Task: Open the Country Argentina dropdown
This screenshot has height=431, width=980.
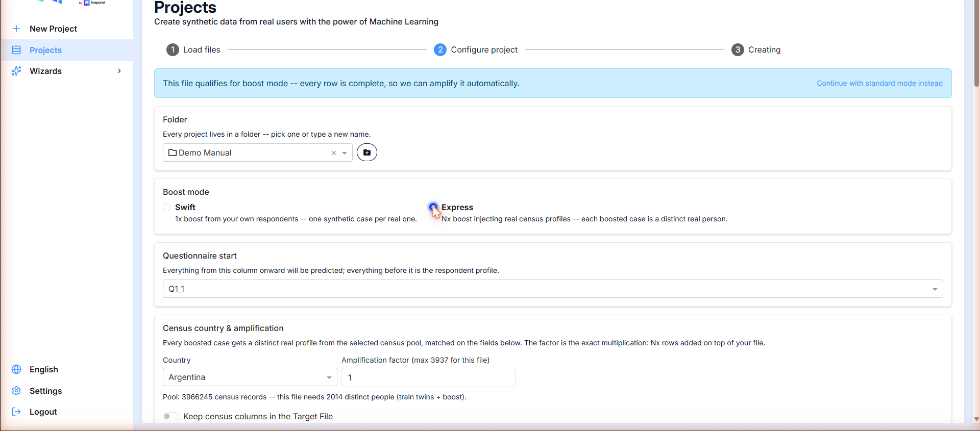Action: 250,377
